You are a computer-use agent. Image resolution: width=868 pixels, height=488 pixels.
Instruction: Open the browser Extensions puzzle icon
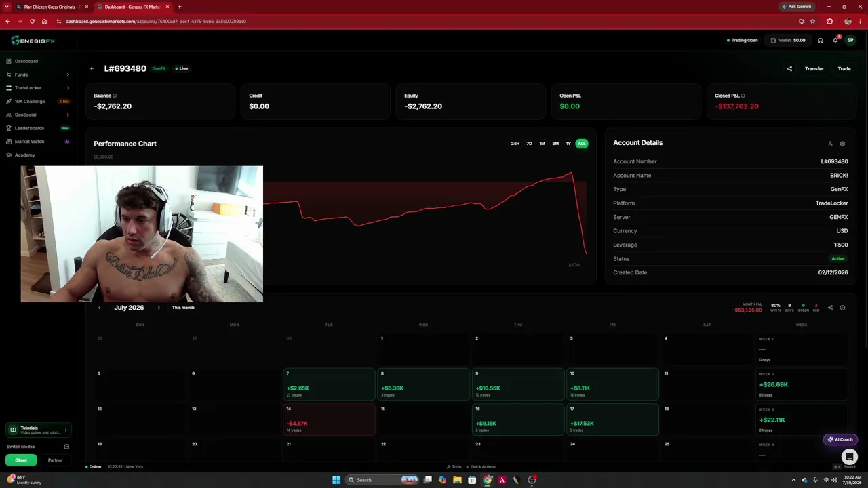(x=829, y=21)
